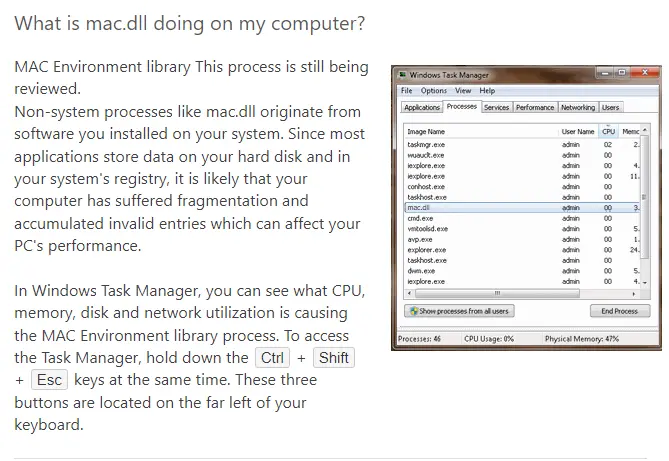Click the End Process button

click(x=620, y=311)
